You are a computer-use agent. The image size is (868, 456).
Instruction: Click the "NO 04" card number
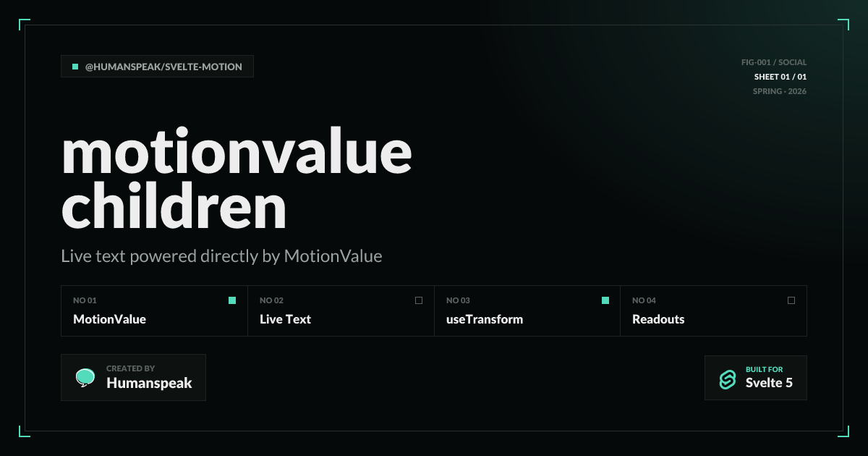(x=644, y=300)
